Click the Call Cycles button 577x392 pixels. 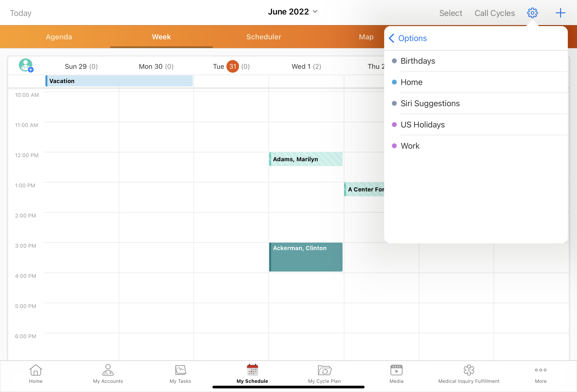coord(495,13)
